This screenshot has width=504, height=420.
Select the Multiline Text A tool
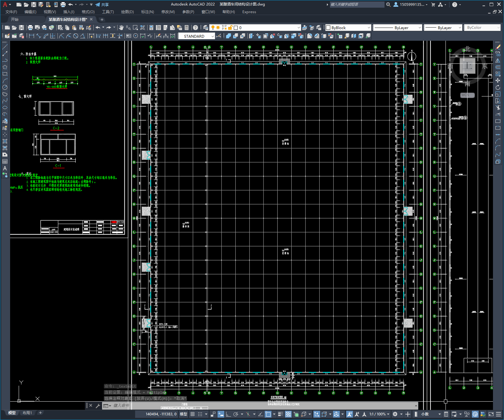pyautogui.click(x=5, y=168)
